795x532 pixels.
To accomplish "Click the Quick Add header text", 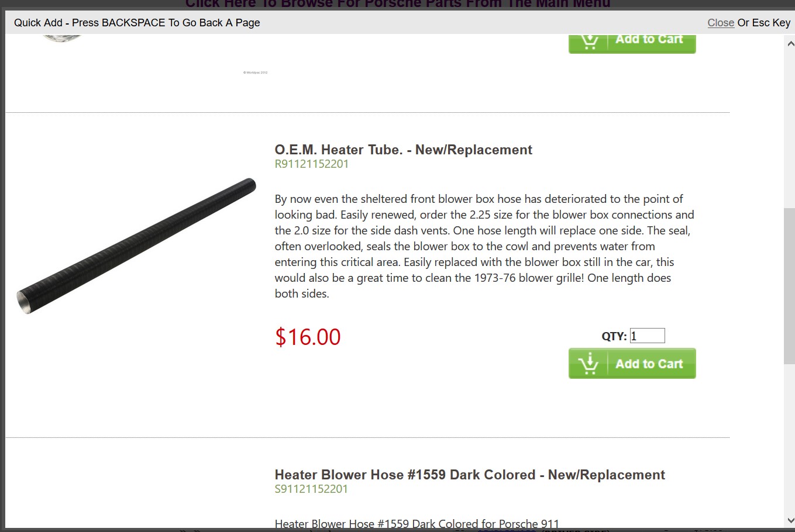I will click(137, 23).
